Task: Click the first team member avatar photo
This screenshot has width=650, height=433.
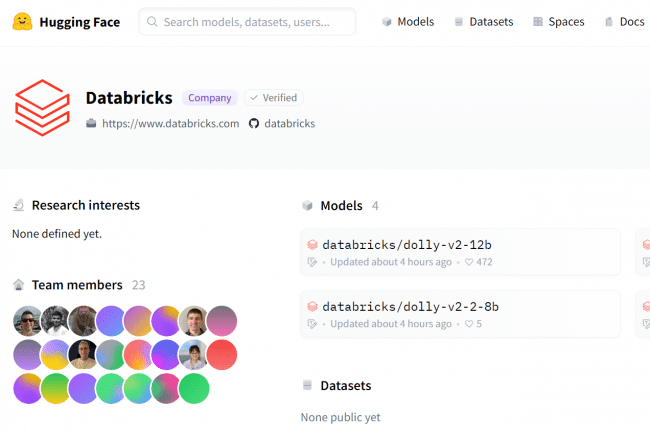Action: (28, 320)
